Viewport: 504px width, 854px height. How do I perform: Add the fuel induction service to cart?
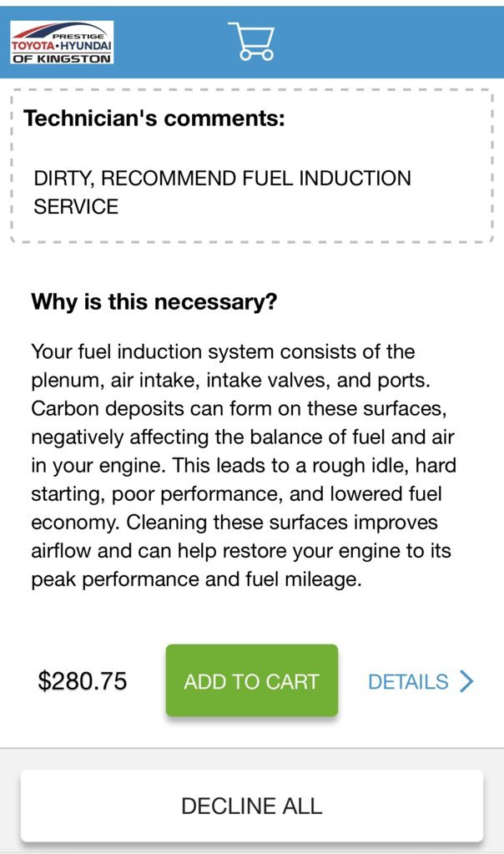click(251, 680)
